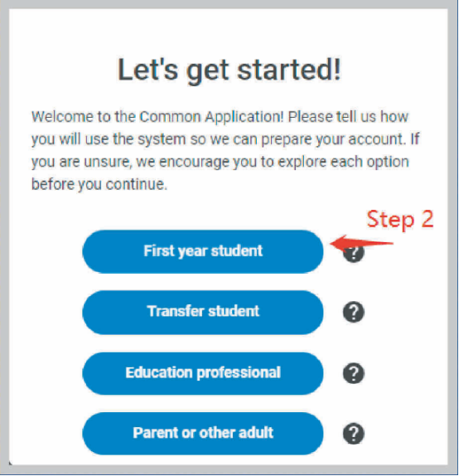The width and height of the screenshot is (459, 476).
Task: Click the "you are unsure, we encourage" line
Action: point(220,162)
